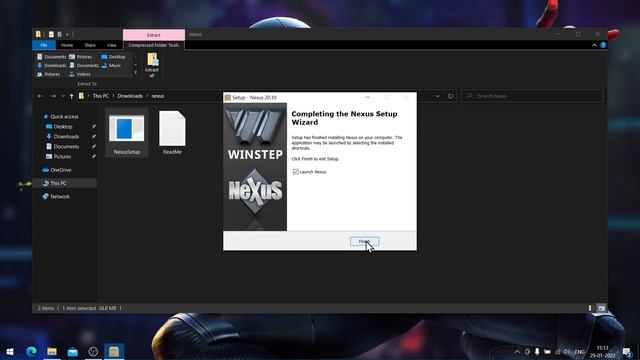640x360 pixels.
Task: Open the Mail app from taskbar
Action: 73,351
